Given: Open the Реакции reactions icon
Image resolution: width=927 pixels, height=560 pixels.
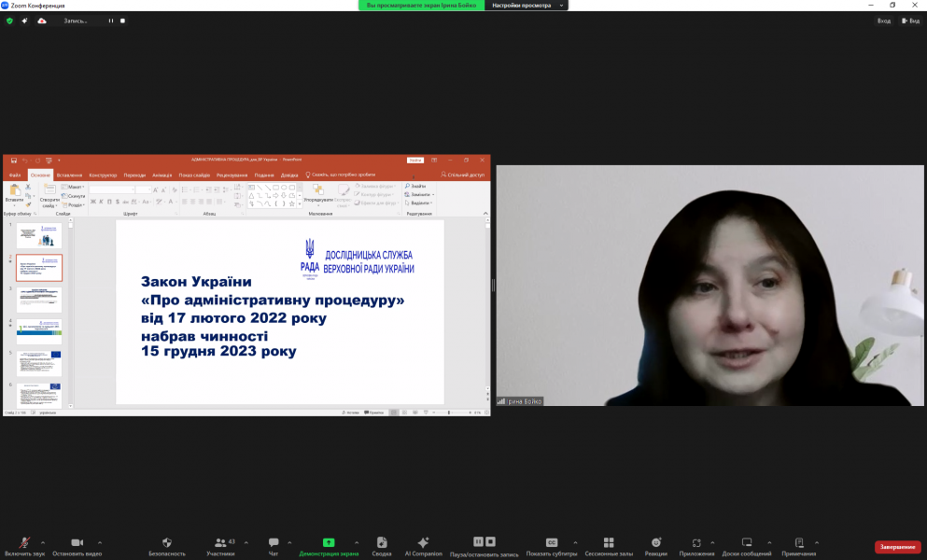Looking at the screenshot, I should pyautogui.click(x=656, y=543).
